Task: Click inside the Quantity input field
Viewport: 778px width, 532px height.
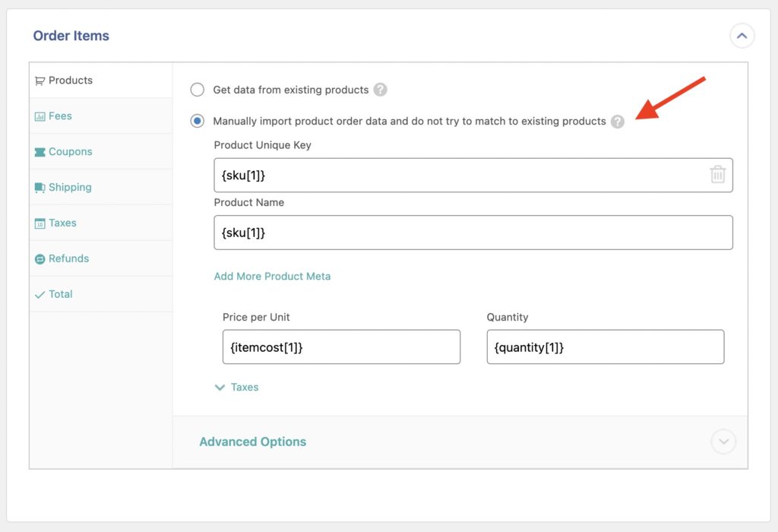Action: click(x=604, y=347)
